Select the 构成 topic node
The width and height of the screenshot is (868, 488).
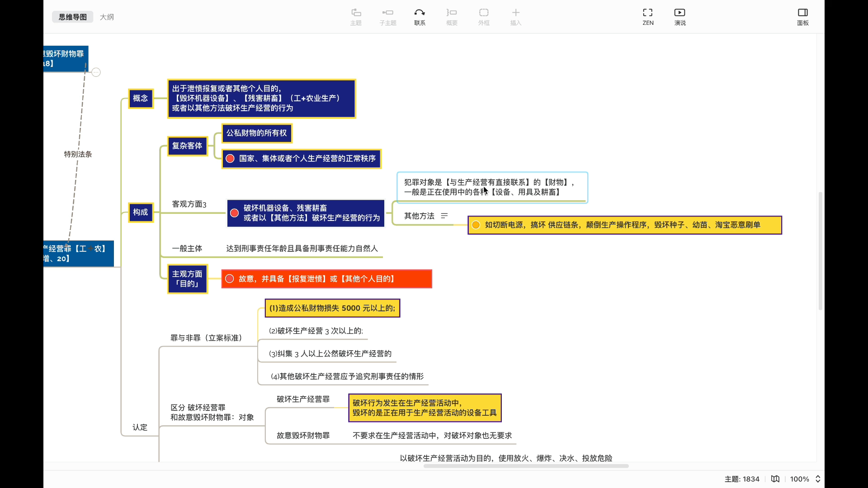[x=141, y=212]
